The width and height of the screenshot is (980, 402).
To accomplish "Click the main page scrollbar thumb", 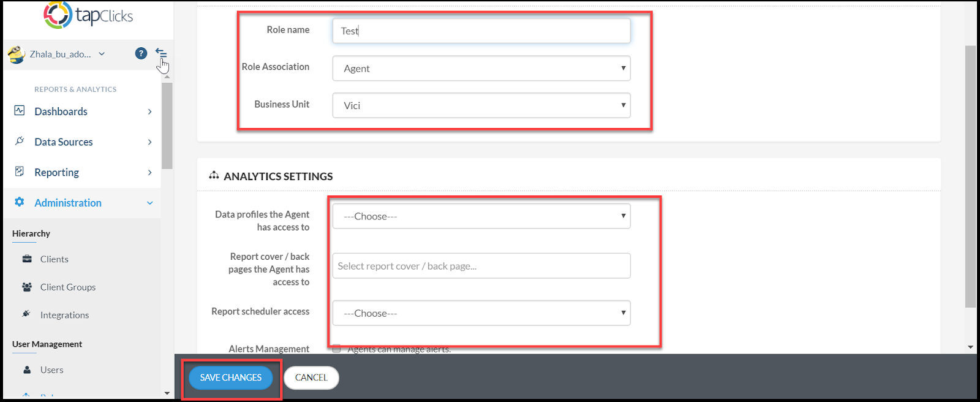I will tap(971, 176).
